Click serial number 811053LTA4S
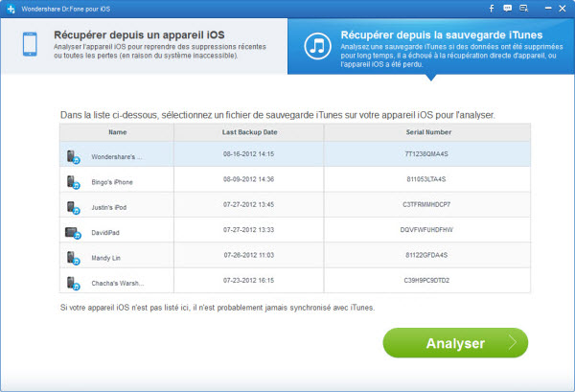575x392 pixels. pyautogui.click(x=426, y=179)
